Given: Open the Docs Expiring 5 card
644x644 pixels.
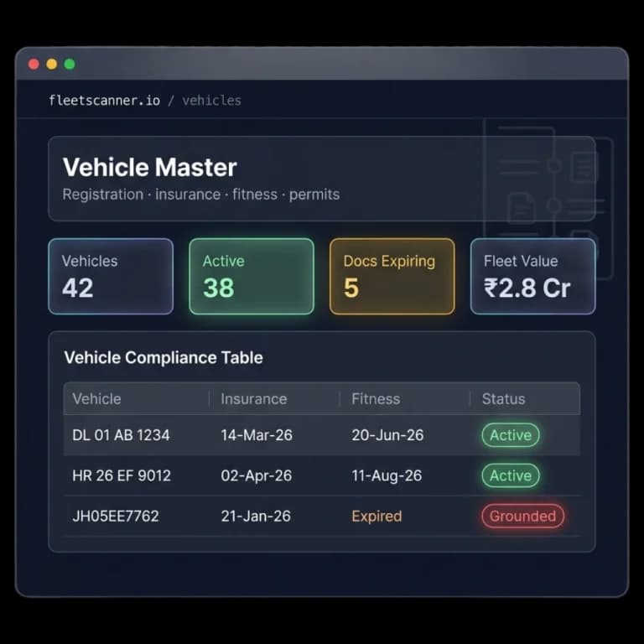Looking at the screenshot, I should [392, 277].
